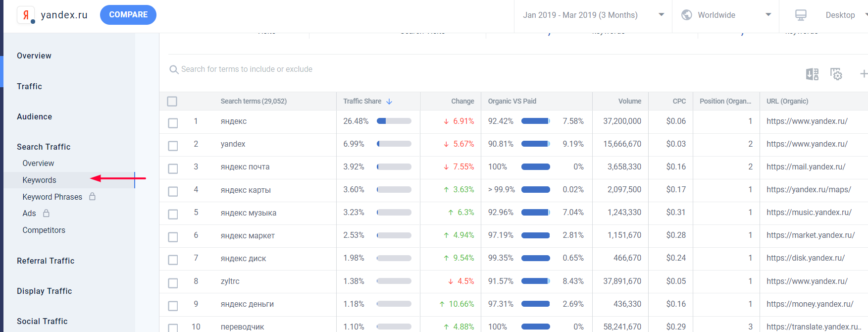The image size is (868, 332).
Task: Toggle the select-all header checkbox
Action: click(x=172, y=101)
